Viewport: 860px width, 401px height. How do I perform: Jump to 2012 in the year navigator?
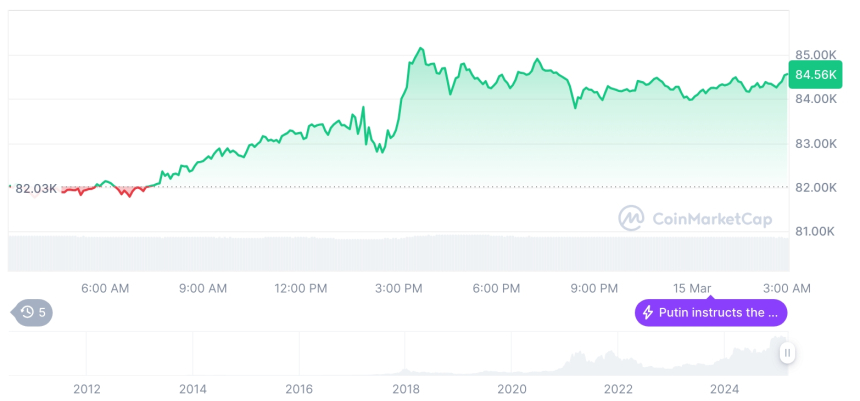tap(87, 388)
